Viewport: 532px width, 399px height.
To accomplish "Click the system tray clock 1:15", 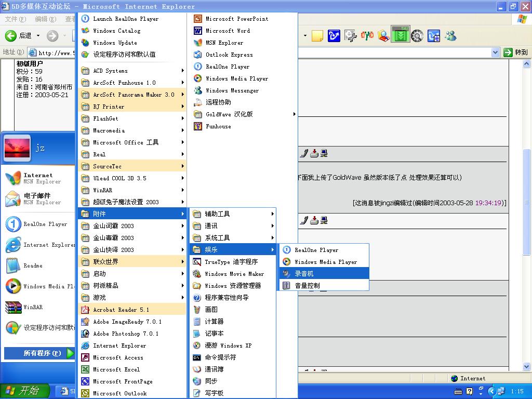I will [x=517, y=391].
